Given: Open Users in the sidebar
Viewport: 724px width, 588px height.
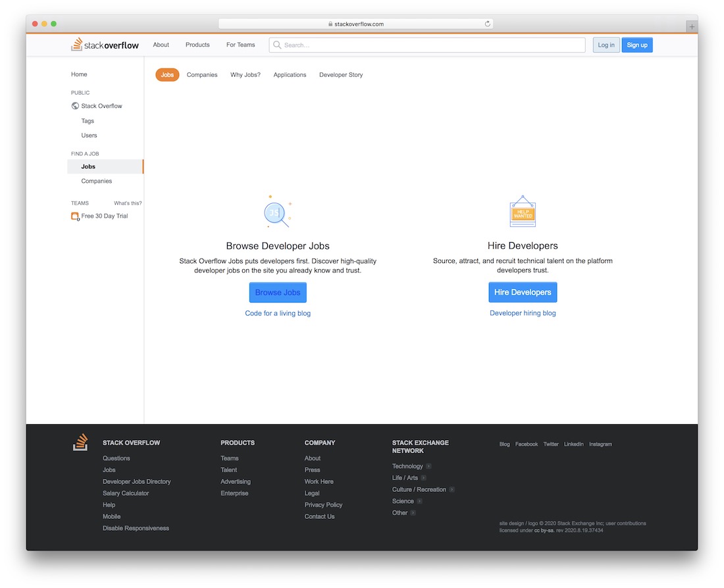Looking at the screenshot, I should pos(89,135).
